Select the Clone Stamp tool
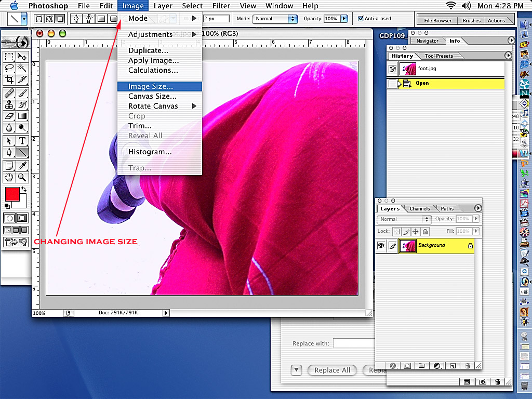This screenshot has width=532, height=399. pyautogui.click(x=9, y=104)
